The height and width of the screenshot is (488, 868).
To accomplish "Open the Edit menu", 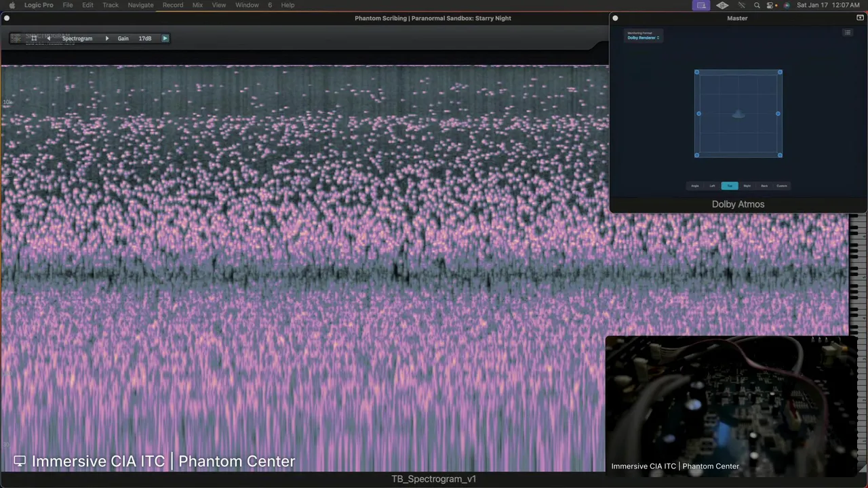I will [x=87, y=5].
